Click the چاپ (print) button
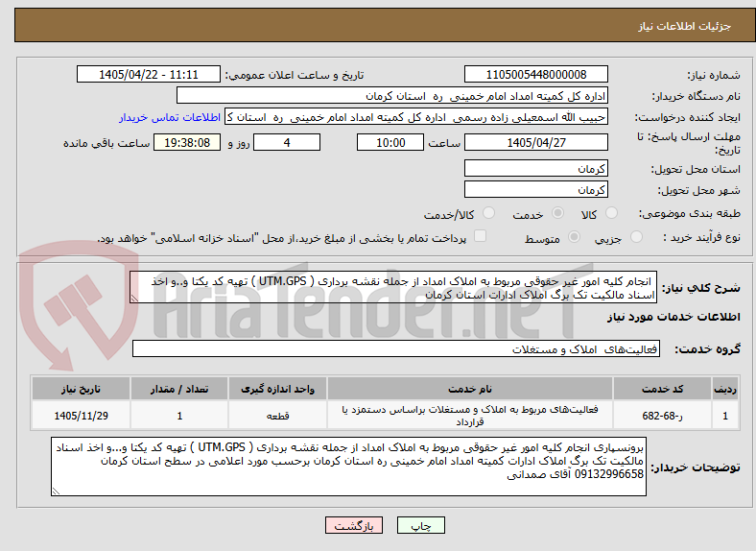Screen dimensions: 756x551 click(420, 526)
